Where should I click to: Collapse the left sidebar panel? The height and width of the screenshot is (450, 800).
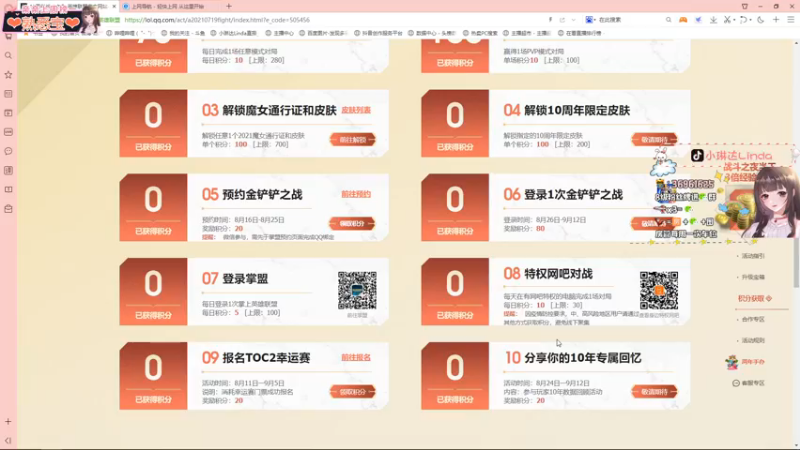(8, 440)
